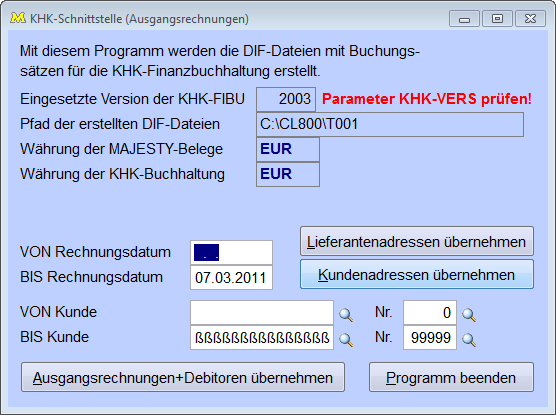Click the label Währung der KHK-Buchhaltung

[x=122, y=174]
